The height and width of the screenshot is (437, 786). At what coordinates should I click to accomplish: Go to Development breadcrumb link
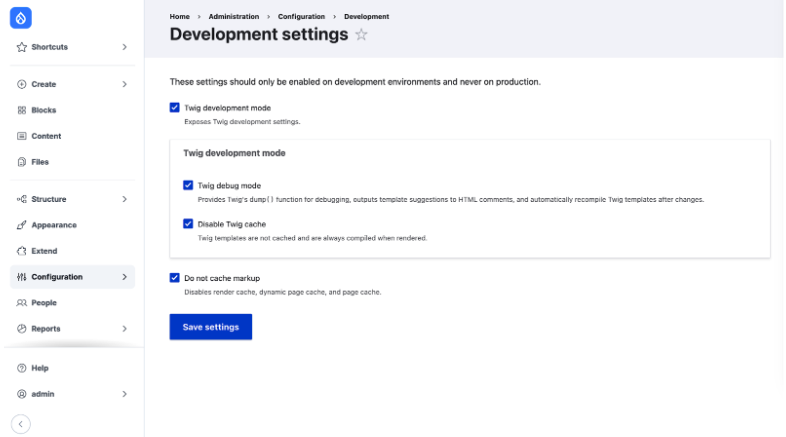pyautogui.click(x=366, y=17)
